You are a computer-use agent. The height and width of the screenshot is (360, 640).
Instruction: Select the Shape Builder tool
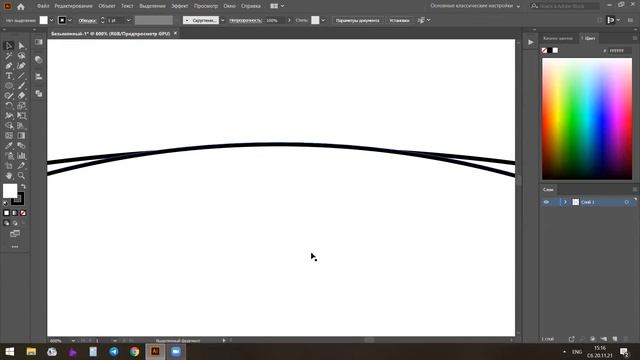(x=9, y=126)
